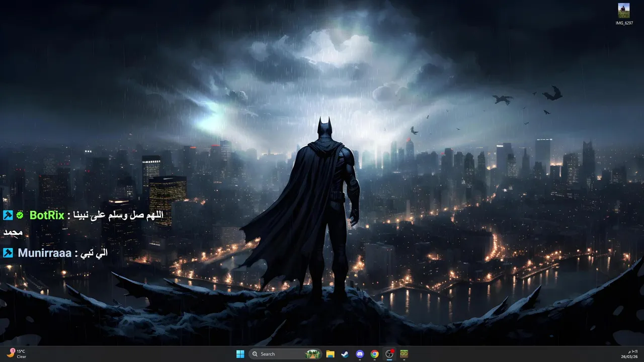Screen dimensions: 644x362
Task: Open the Windows Start menu
Action: [240, 354]
